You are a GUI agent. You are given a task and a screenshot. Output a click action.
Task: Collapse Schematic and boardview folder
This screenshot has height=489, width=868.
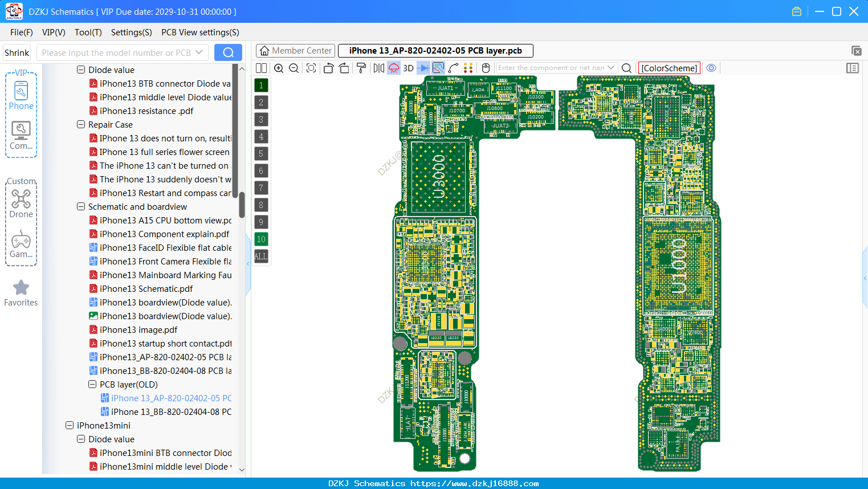(81, 206)
